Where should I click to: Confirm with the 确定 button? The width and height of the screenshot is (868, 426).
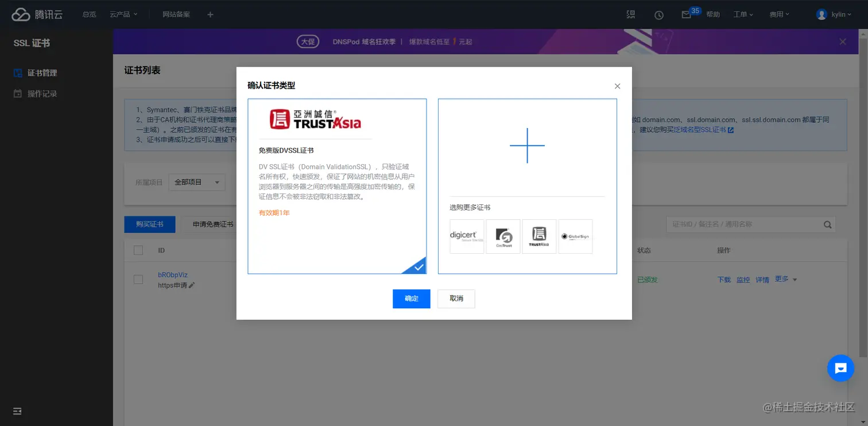point(412,299)
